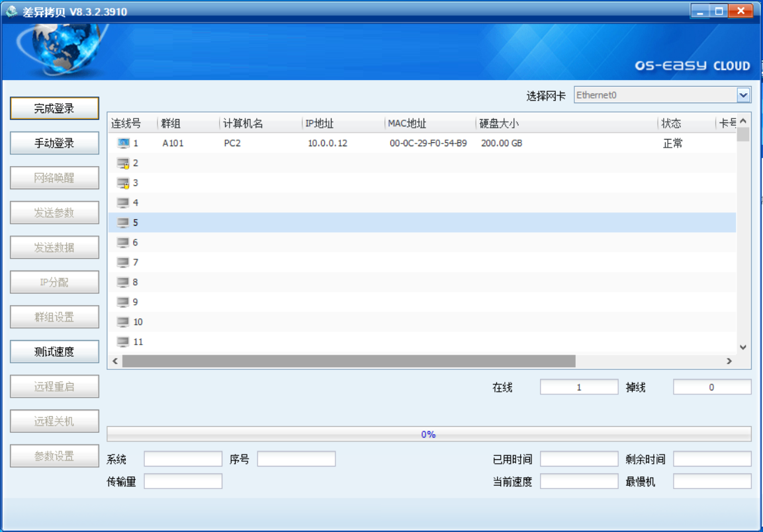Click the list's vertical scrollbar down arrow
This screenshot has width=763, height=532.
tap(743, 347)
